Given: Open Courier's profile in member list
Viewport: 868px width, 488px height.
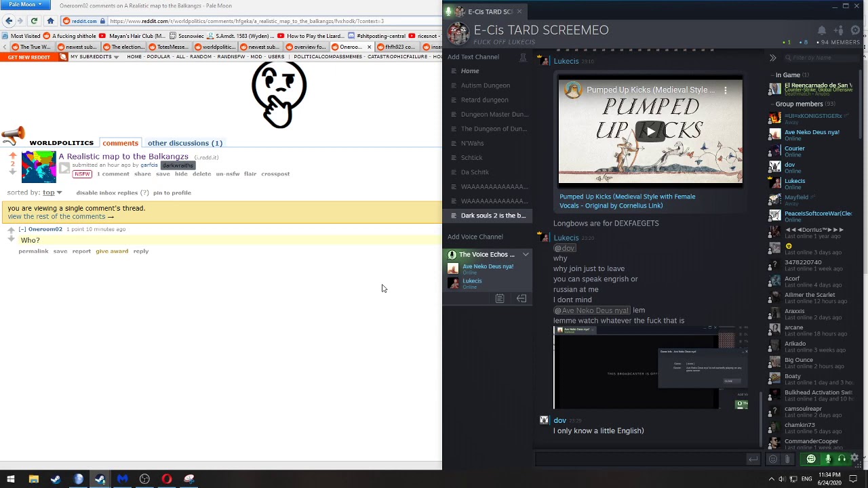Looking at the screenshot, I should (x=795, y=151).
